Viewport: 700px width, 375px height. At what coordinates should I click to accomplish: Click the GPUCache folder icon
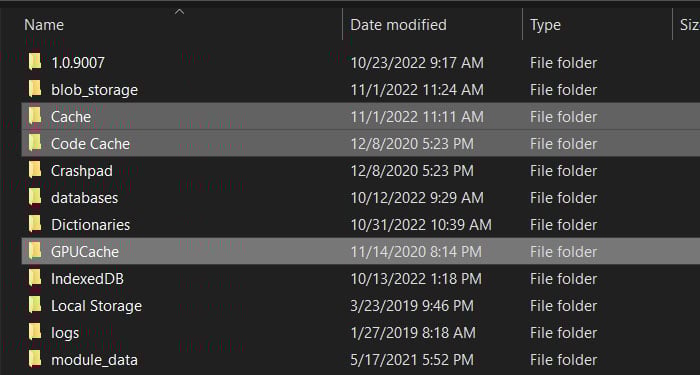(35, 251)
